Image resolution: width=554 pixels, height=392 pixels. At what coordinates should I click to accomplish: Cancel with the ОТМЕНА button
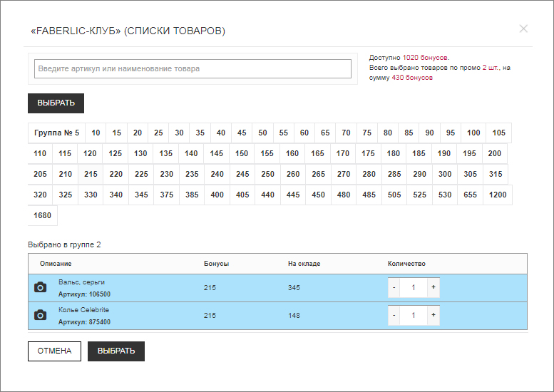[x=54, y=351]
